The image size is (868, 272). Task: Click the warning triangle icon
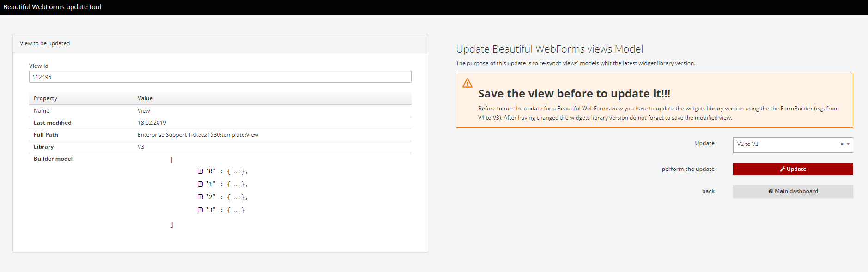(467, 83)
